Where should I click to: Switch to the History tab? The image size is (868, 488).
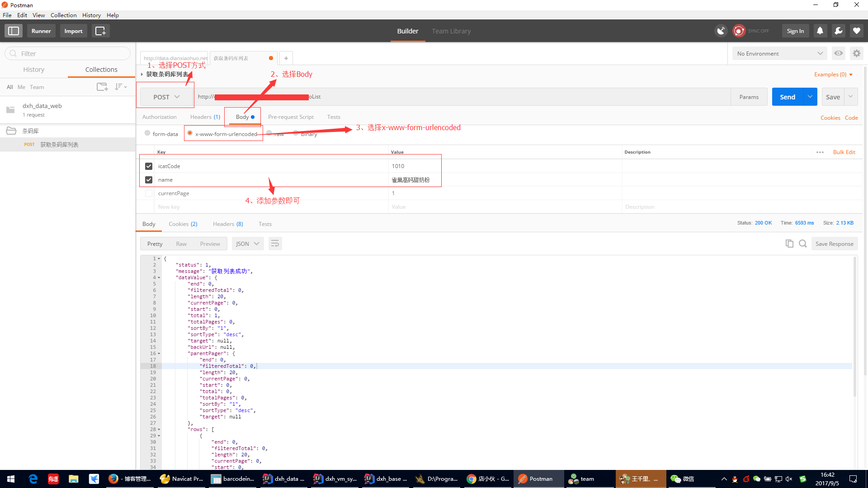point(34,70)
